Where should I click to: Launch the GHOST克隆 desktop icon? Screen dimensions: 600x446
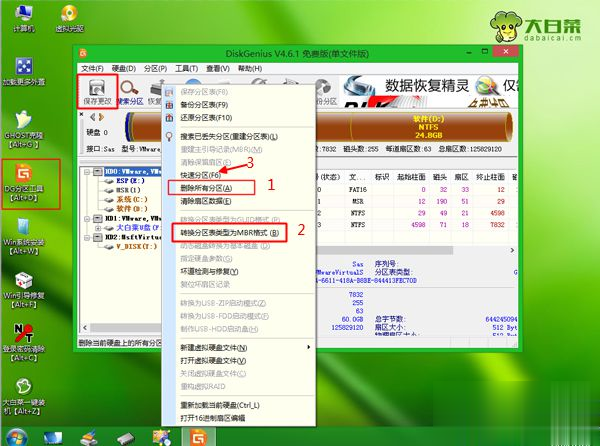pyautogui.click(x=22, y=127)
